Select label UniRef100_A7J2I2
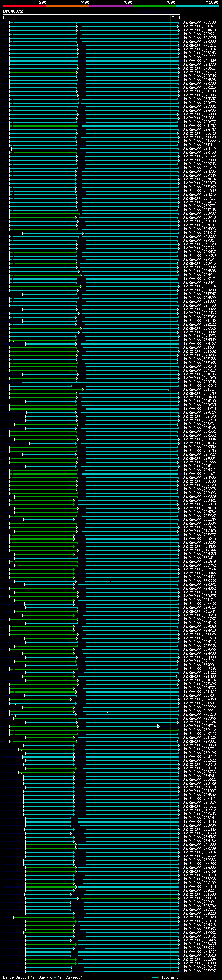This screenshot has width=222, height=980. 199,57
